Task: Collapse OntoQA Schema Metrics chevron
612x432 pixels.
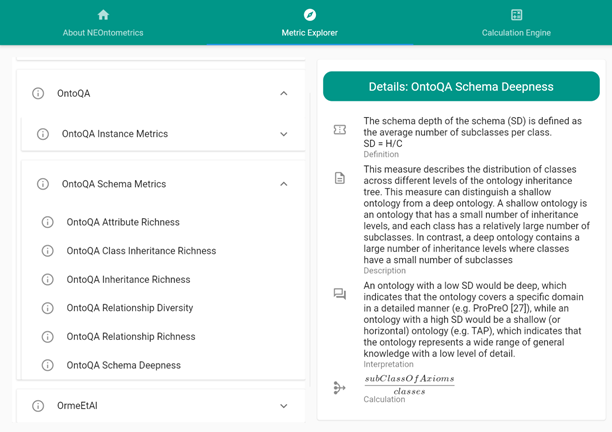Action: [284, 184]
